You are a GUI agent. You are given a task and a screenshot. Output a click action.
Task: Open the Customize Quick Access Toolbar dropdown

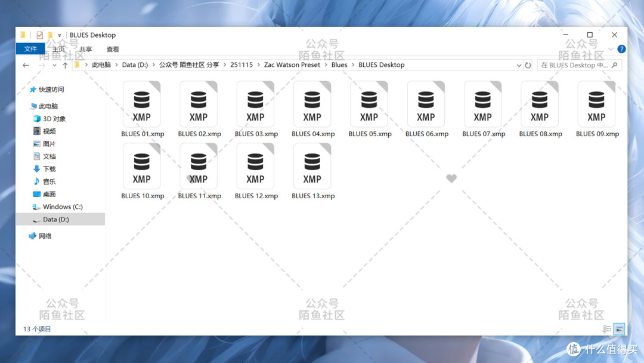click(x=60, y=35)
